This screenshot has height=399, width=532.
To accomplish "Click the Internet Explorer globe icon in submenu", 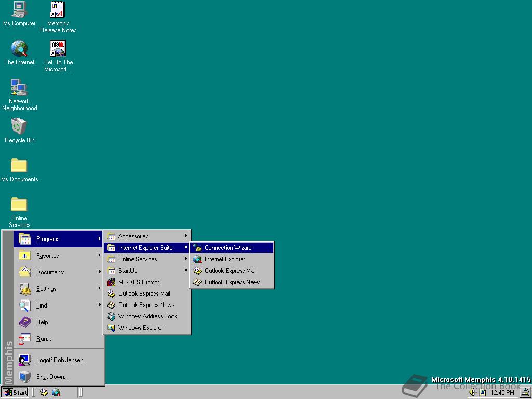I will coord(197,259).
